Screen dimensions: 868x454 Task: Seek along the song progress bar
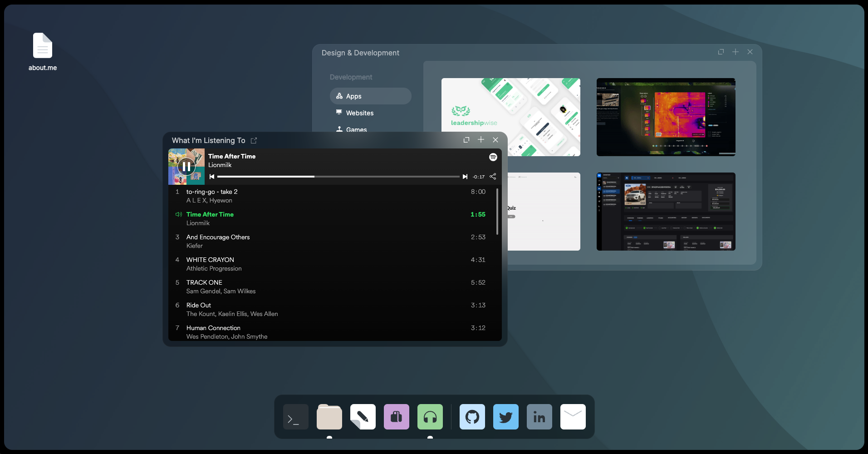coord(338,177)
